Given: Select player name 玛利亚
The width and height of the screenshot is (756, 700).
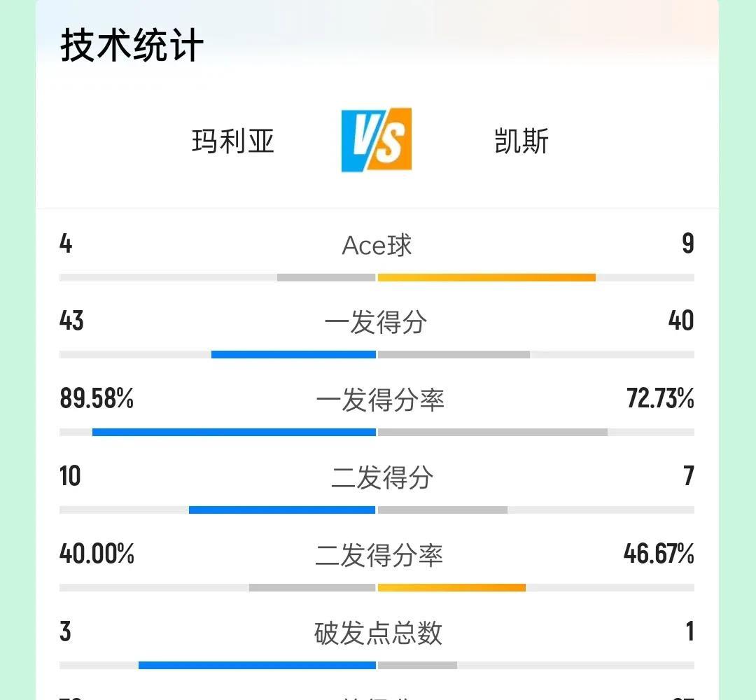Looking at the screenshot, I should [x=233, y=141].
